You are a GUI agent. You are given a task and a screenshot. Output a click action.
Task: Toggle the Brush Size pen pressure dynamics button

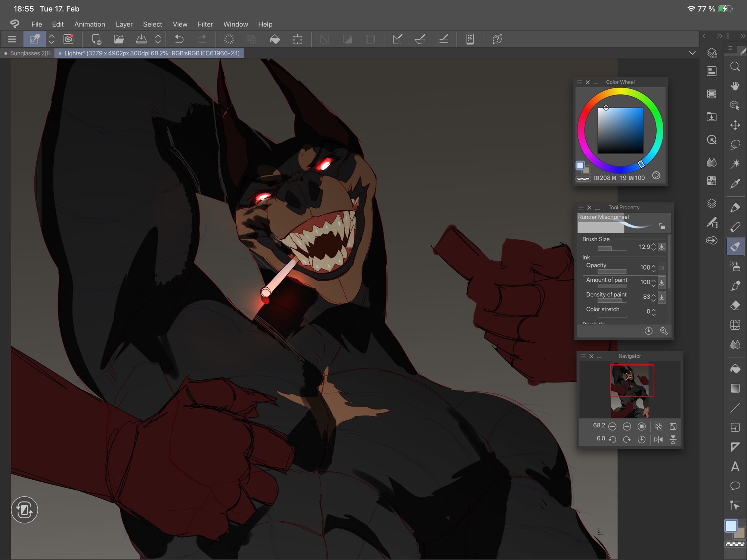pos(662,247)
